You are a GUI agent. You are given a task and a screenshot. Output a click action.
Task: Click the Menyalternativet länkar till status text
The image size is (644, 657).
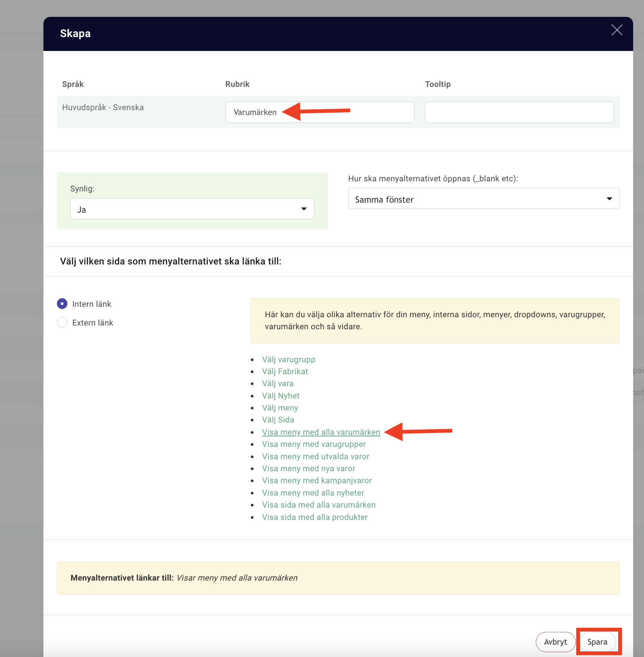(184, 578)
